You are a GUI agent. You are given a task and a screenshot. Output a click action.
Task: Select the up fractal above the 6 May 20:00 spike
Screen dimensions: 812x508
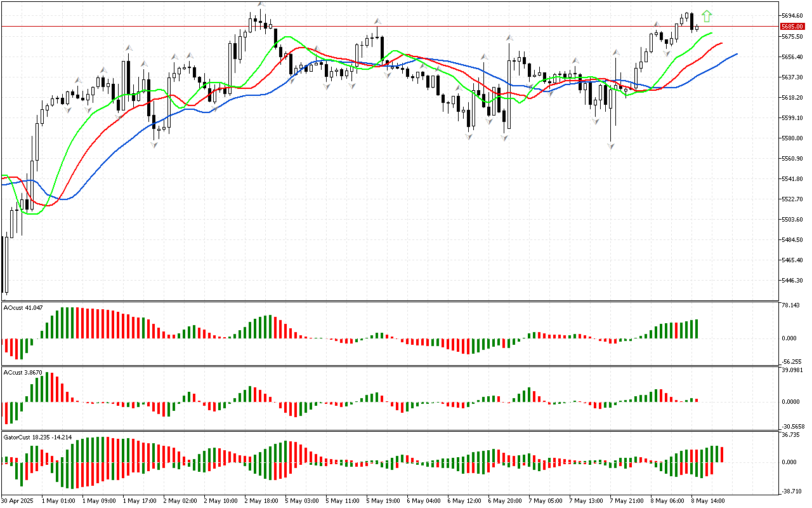coord(509,37)
